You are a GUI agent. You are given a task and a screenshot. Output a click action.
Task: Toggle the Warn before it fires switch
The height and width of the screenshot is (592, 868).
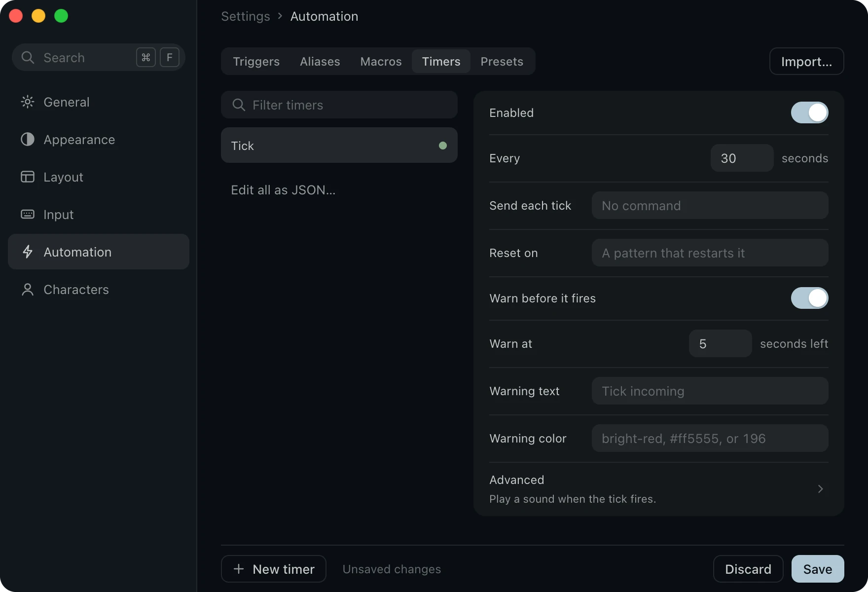point(810,298)
